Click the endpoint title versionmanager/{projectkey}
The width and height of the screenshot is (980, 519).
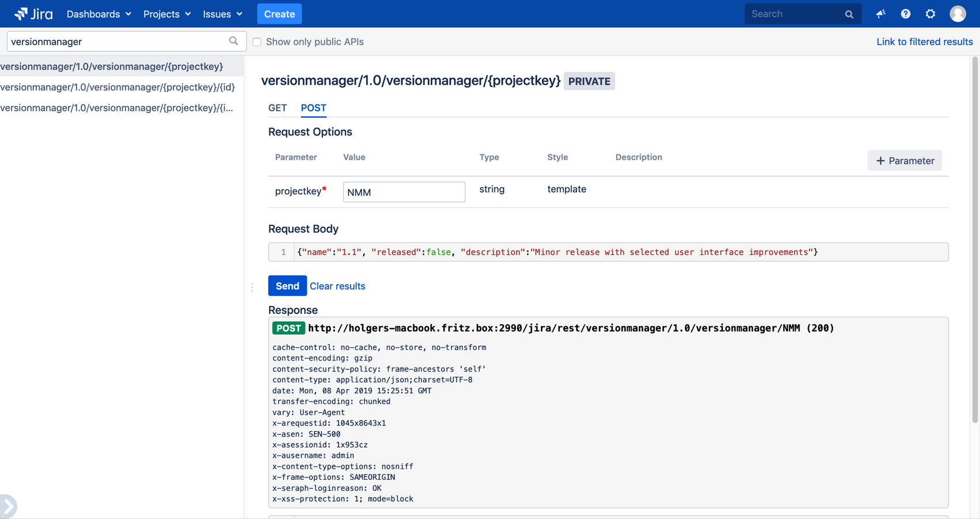point(410,80)
